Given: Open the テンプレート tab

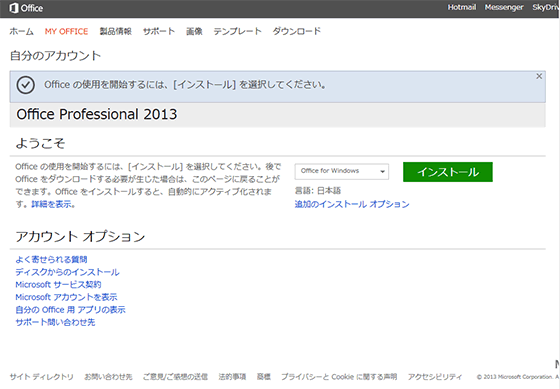Looking at the screenshot, I should [238, 31].
